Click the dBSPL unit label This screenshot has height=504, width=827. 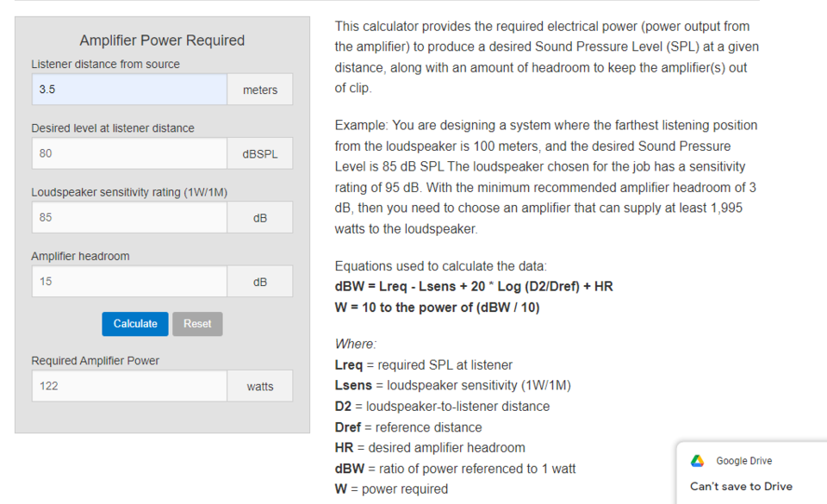(260, 154)
